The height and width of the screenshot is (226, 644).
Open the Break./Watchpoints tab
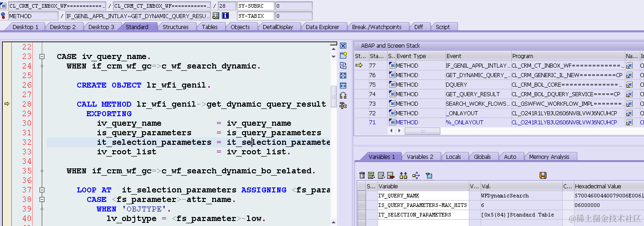point(377,27)
